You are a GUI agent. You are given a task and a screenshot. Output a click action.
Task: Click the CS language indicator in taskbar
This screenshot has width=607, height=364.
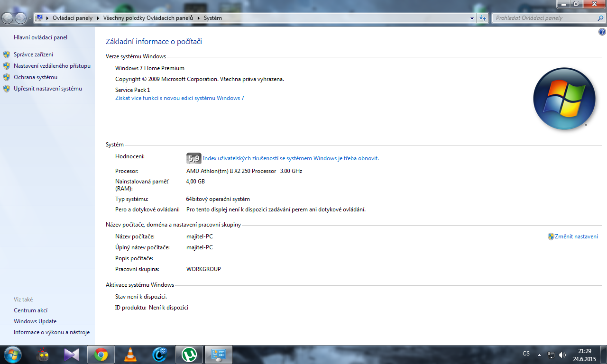526,354
